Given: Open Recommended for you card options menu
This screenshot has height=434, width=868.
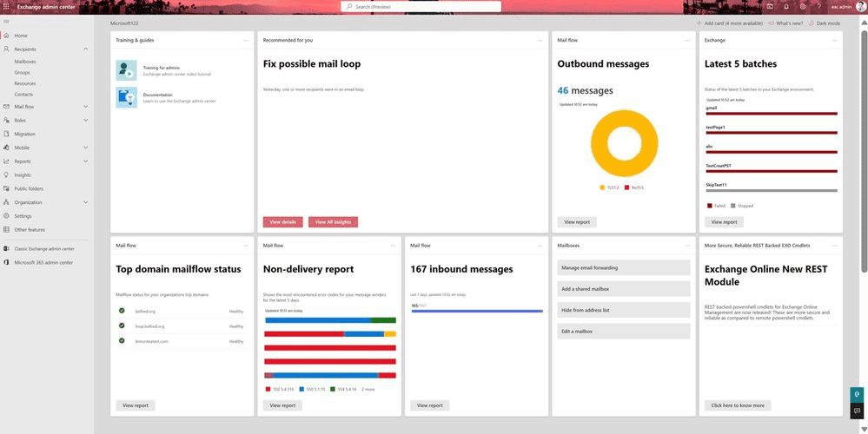Looking at the screenshot, I should coord(540,40).
